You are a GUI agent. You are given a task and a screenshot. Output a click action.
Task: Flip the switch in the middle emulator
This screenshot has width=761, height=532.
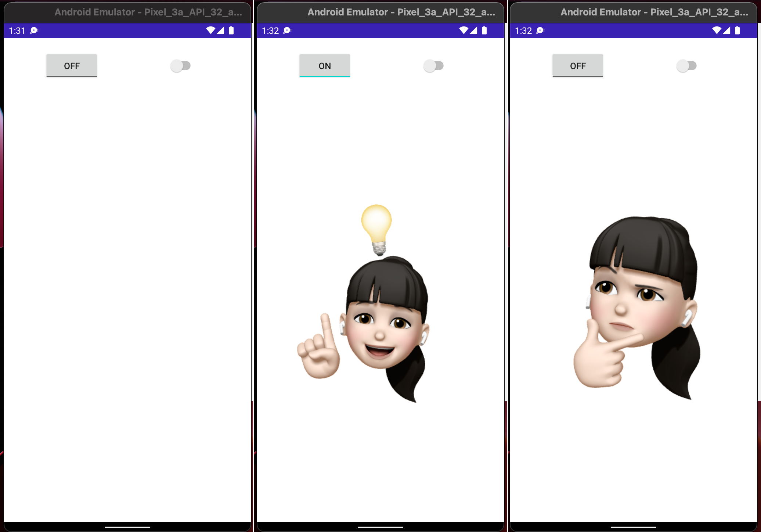[433, 66]
